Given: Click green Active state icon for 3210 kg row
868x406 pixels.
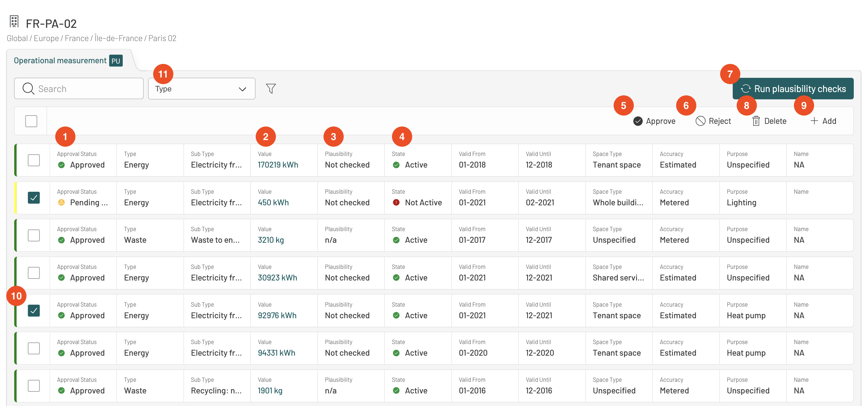Looking at the screenshot, I should pyautogui.click(x=396, y=240).
